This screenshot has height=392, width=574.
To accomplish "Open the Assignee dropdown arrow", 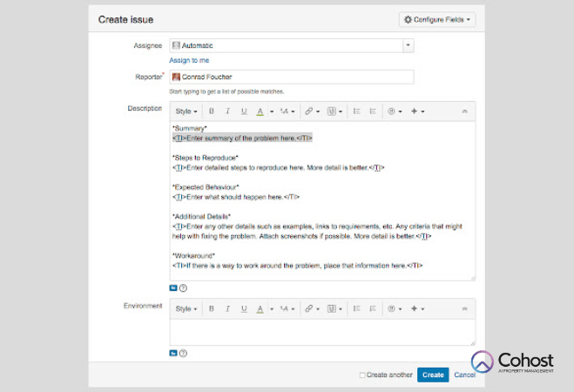I will [409, 45].
